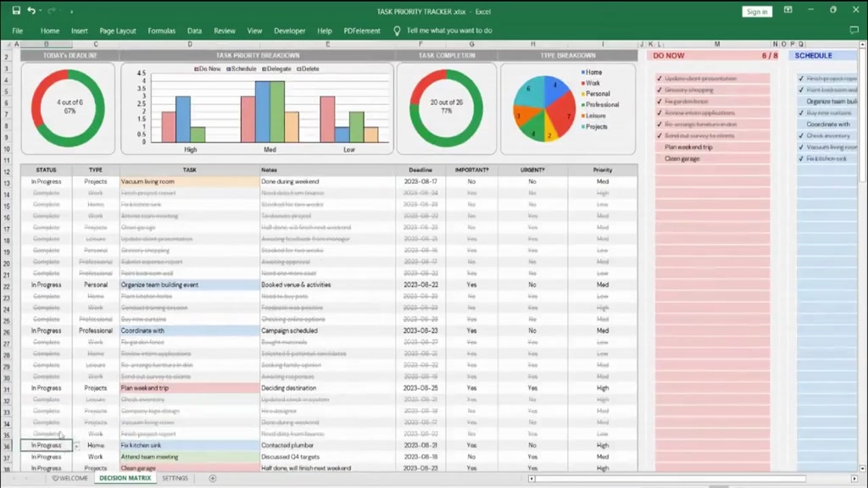
Task: Click the DO NOW list heading
Action: (x=669, y=56)
